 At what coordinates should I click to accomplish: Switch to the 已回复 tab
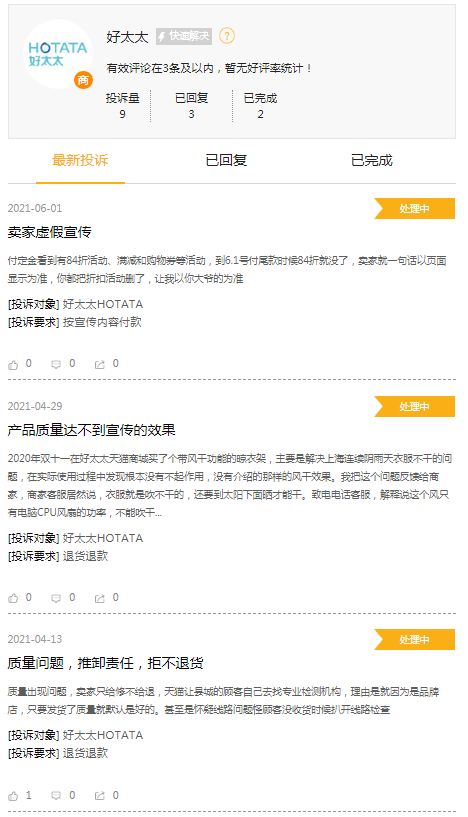(226, 160)
